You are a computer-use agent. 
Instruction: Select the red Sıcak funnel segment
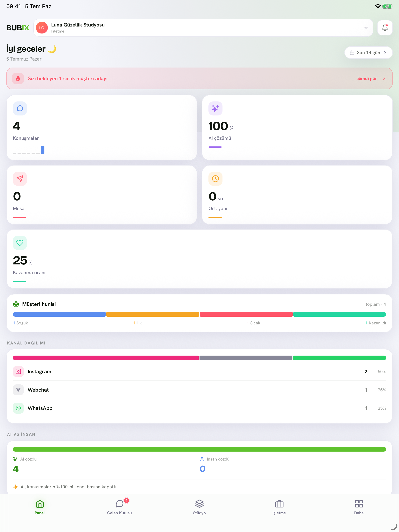click(246, 314)
